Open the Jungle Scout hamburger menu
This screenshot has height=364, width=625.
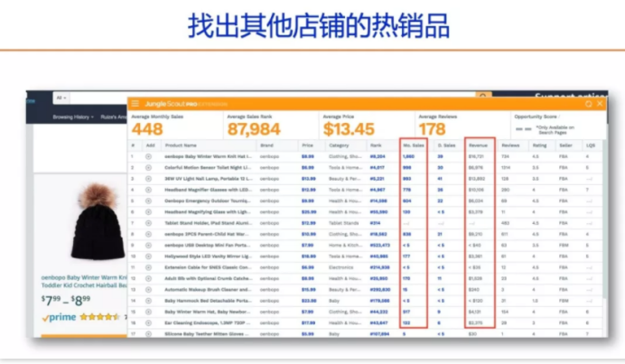pyautogui.click(x=135, y=104)
